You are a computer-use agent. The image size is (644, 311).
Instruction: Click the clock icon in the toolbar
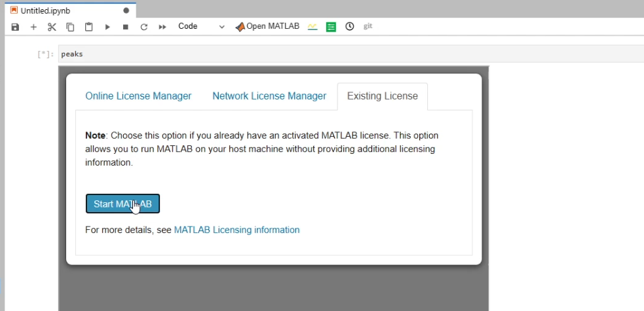(x=350, y=27)
